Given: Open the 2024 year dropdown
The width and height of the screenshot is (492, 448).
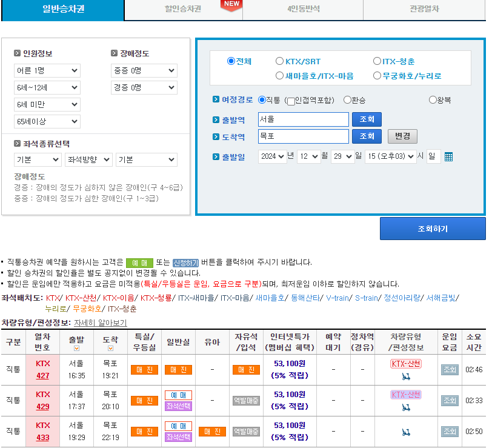Looking at the screenshot, I should click(x=272, y=156).
